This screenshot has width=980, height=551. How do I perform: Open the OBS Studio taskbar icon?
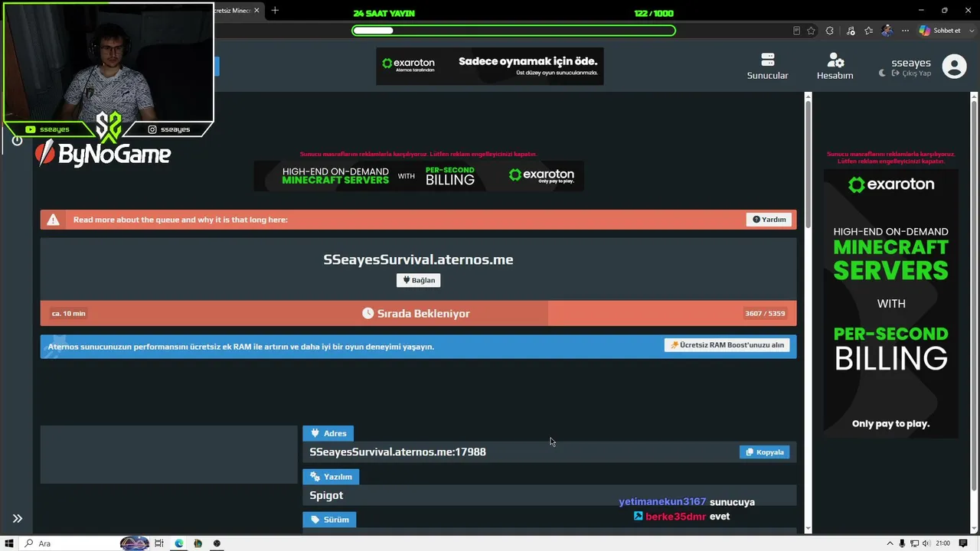(x=217, y=543)
